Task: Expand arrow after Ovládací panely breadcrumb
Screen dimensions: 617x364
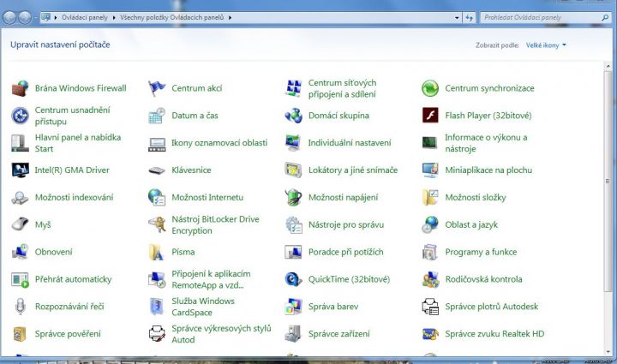Action: coord(114,18)
